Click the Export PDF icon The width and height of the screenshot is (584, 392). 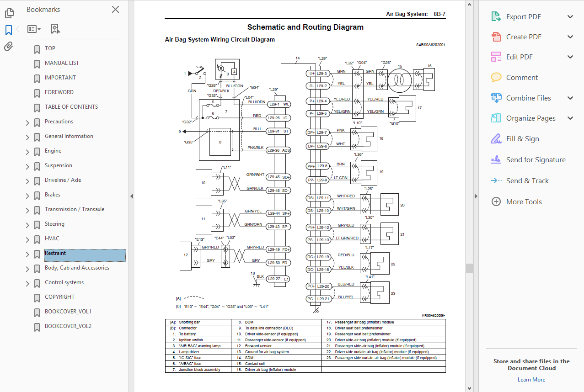pos(496,17)
